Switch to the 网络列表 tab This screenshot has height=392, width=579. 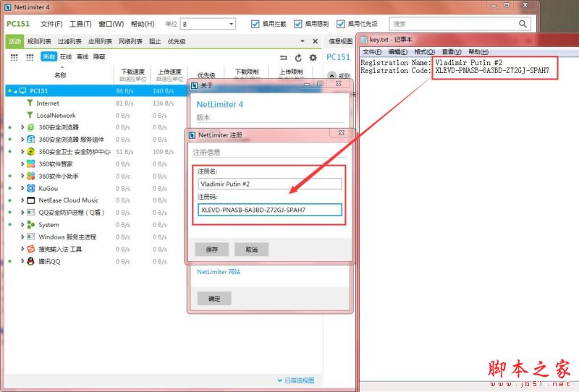coord(130,41)
